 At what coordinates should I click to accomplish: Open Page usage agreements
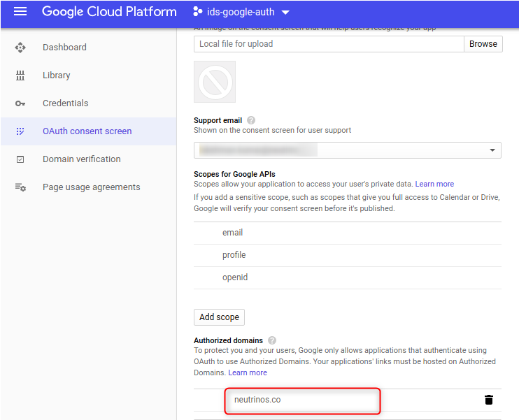click(x=92, y=187)
